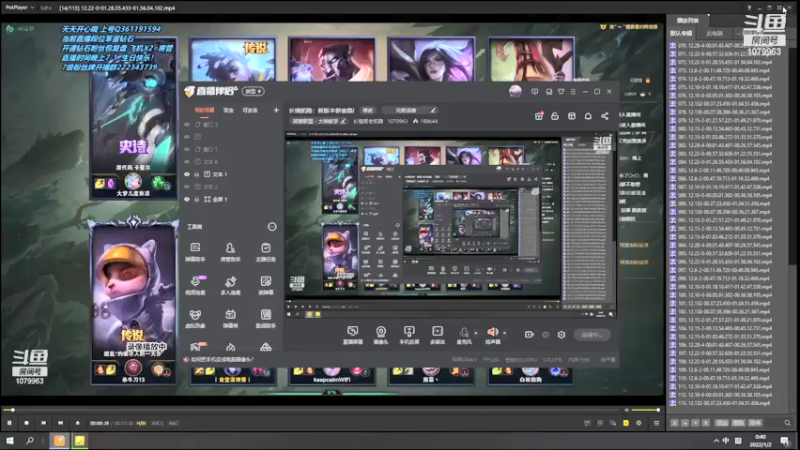Edit the 英雄联盟 category label
Screen dimensions: 800x450
[x=318, y=121]
